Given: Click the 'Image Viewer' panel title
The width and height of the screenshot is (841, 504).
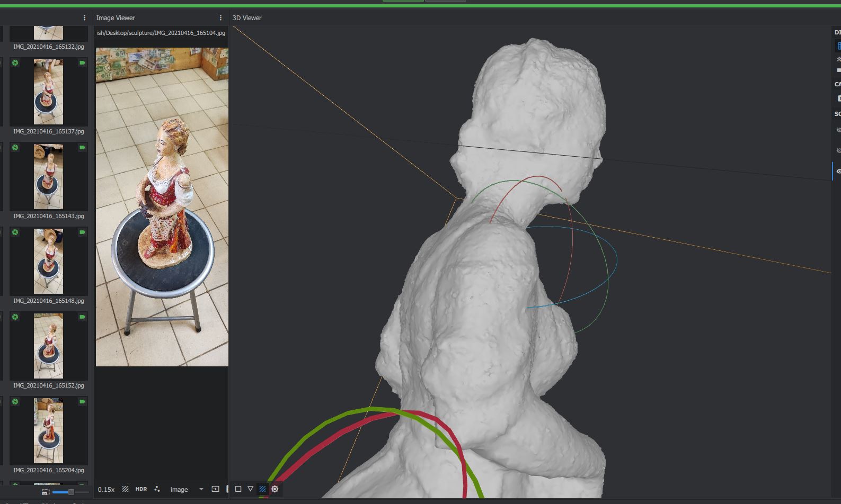Looking at the screenshot, I should (x=116, y=18).
